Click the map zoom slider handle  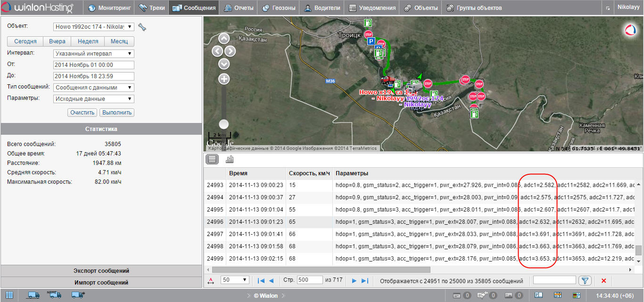[x=224, y=124]
